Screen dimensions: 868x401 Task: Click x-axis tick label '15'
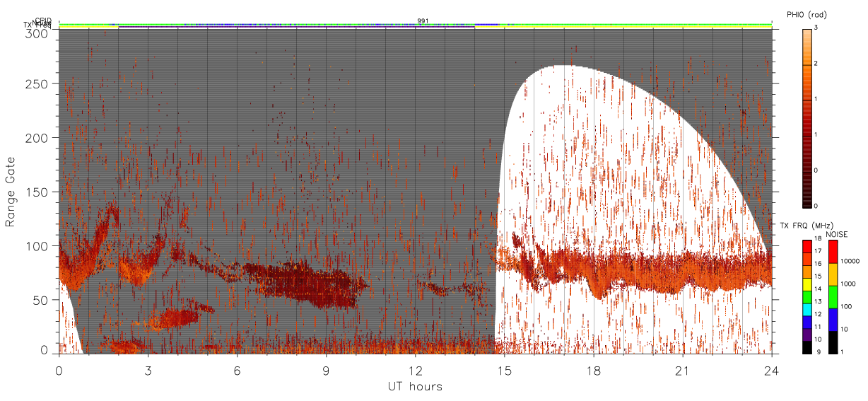click(504, 370)
